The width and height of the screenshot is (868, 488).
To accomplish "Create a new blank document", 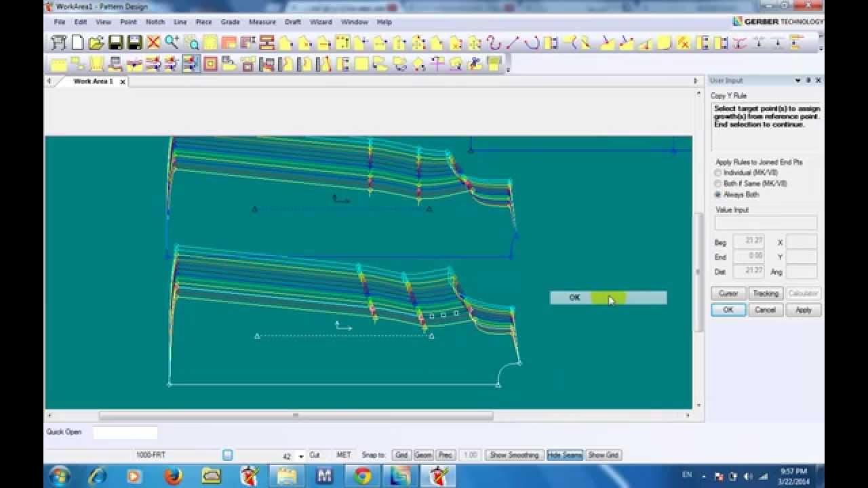I will pyautogui.click(x=78, y=43).
